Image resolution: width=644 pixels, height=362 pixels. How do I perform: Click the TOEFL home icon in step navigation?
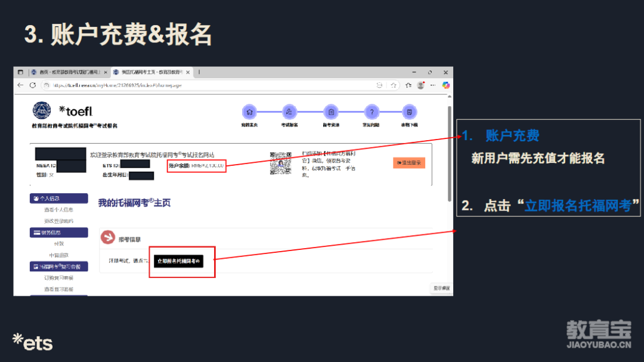[x=249, y=112]
